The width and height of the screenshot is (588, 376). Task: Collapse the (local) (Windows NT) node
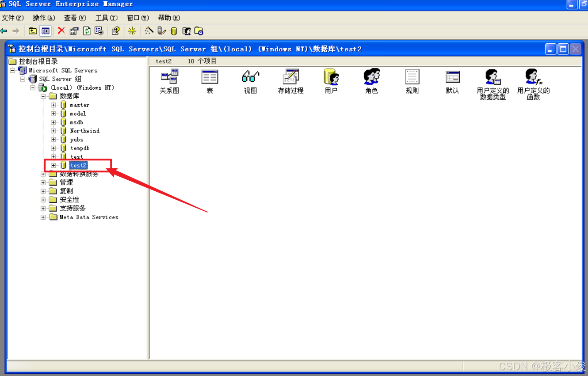33,87
